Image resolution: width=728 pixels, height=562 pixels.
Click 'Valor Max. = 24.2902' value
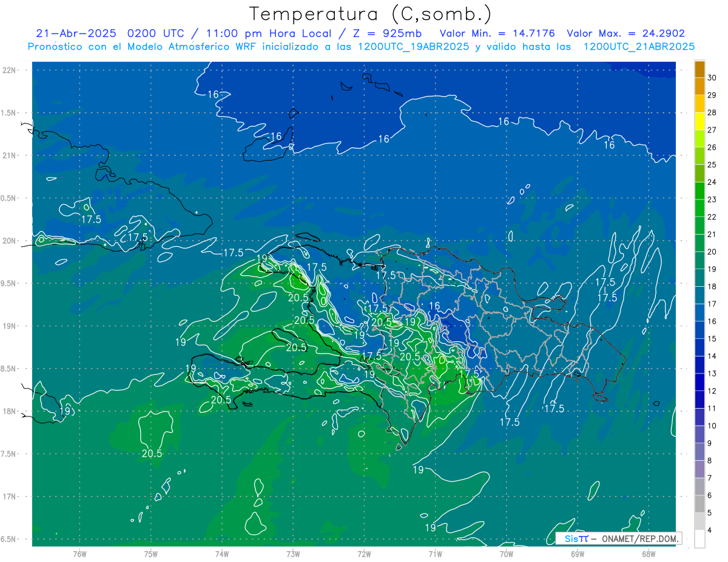pos(626,33)
